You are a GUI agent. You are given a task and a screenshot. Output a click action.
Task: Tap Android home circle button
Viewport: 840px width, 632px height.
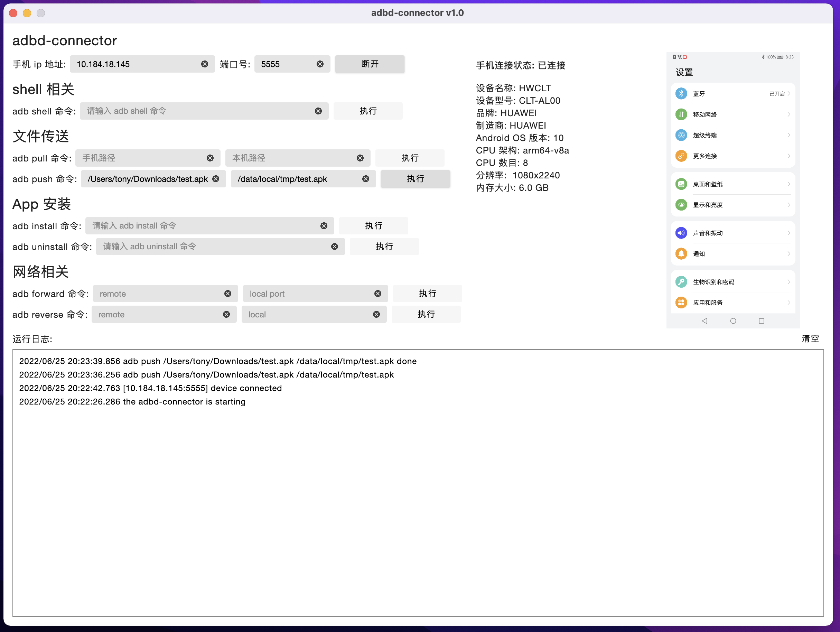[x=733, y=321]
